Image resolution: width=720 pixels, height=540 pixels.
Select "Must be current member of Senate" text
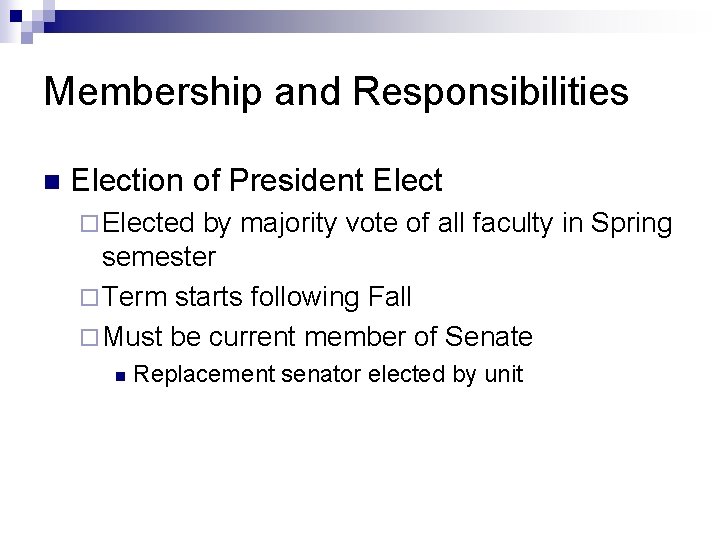pos(317,335)
